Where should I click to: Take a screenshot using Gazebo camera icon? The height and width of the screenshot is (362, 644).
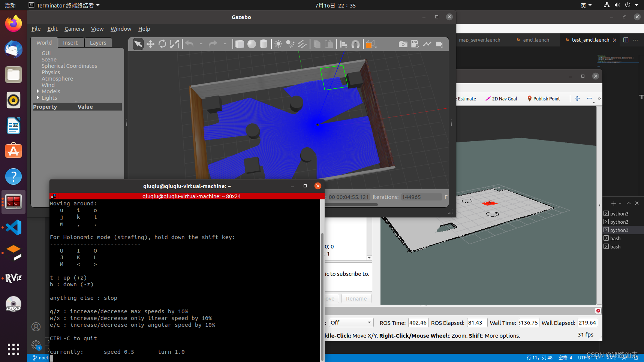[403, 44]
